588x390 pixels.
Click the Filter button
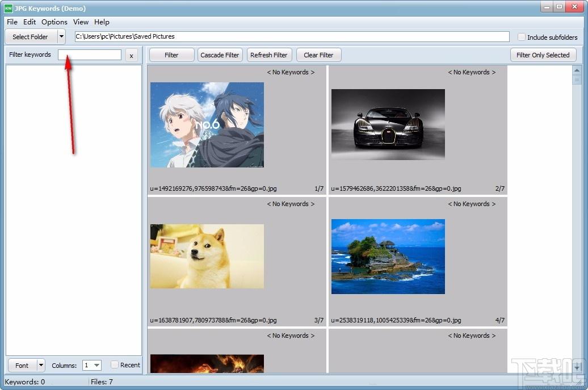tap(171, 55)
